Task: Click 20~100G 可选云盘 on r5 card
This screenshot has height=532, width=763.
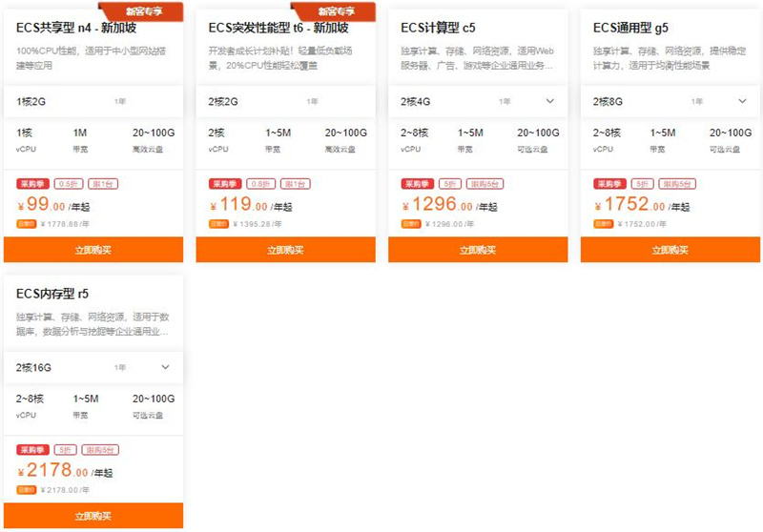Action: (x=154, y=405)
